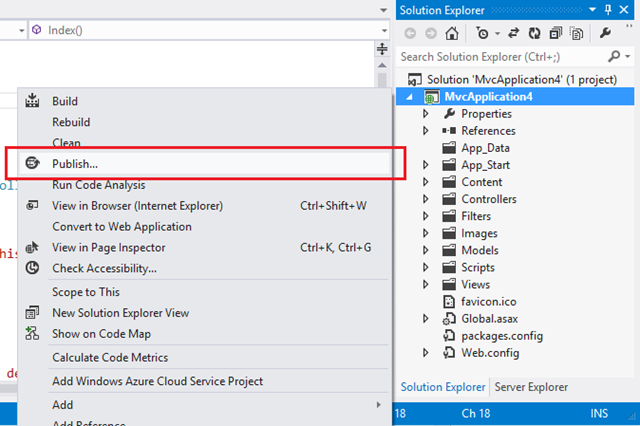Image resolution: width=640 pixels, height=426 pixels.
Task: Click the editor split window handle icon
Action: 382,49
